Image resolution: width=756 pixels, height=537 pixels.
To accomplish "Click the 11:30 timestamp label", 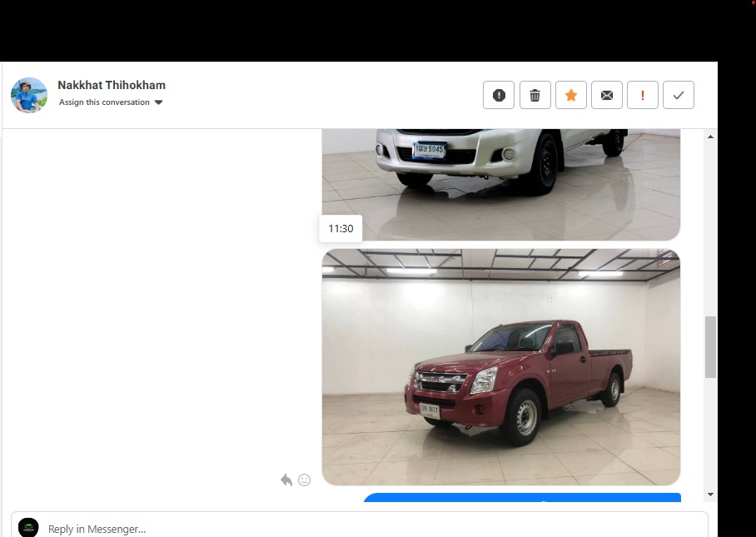I will click(341, 228).
